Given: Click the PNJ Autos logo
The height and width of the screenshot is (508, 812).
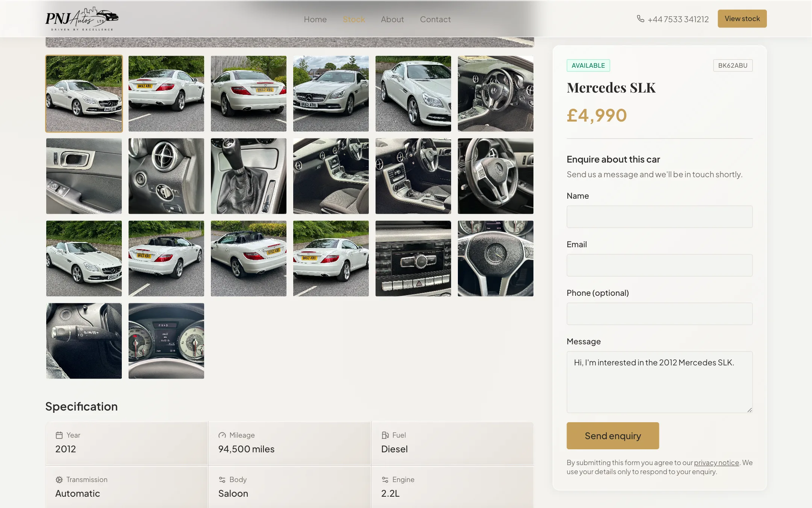Looking at the screenshot, I should click(82, 19).
